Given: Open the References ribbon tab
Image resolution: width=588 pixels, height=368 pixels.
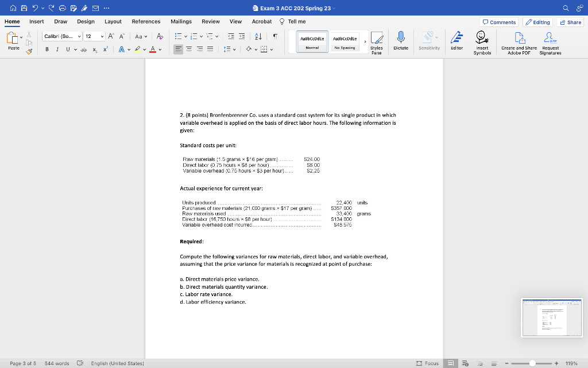Looking at the screenshot, I should [146, 21].
